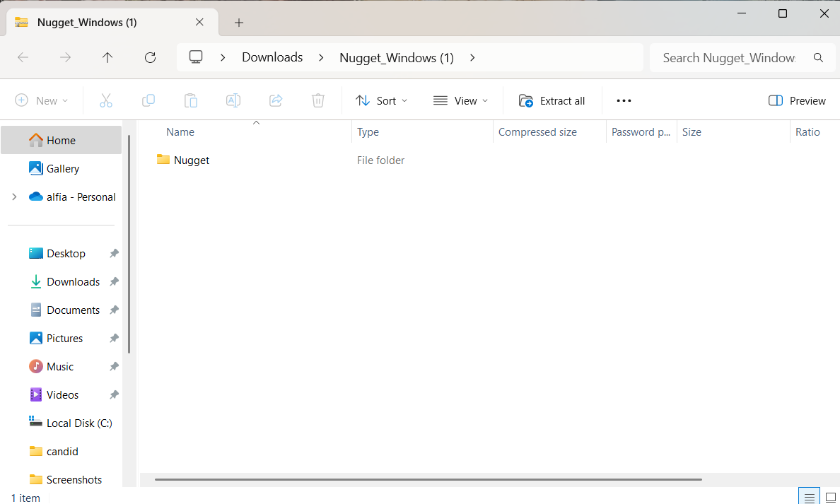Click the search magnifier icon
The width and height of the screenshot is (840, 504).
coord(818,57)
